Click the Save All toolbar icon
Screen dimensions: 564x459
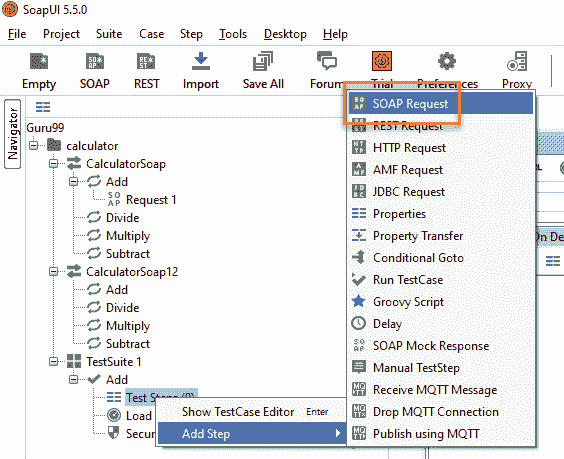(x=263, y=62)
